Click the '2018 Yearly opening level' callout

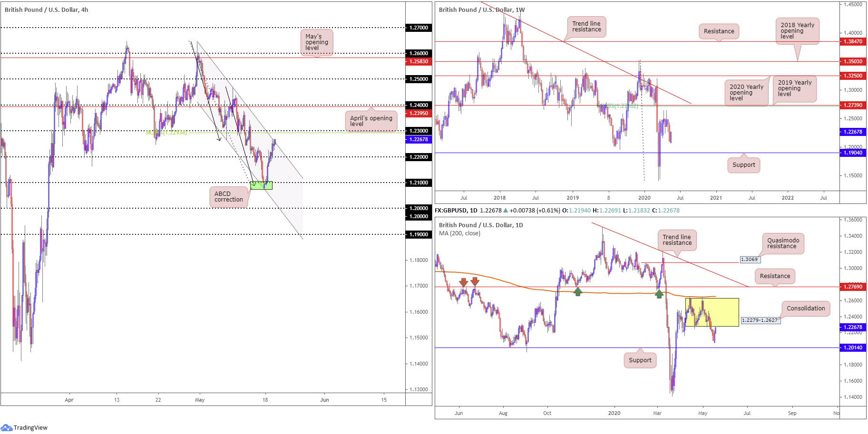[x=798, y=31]
